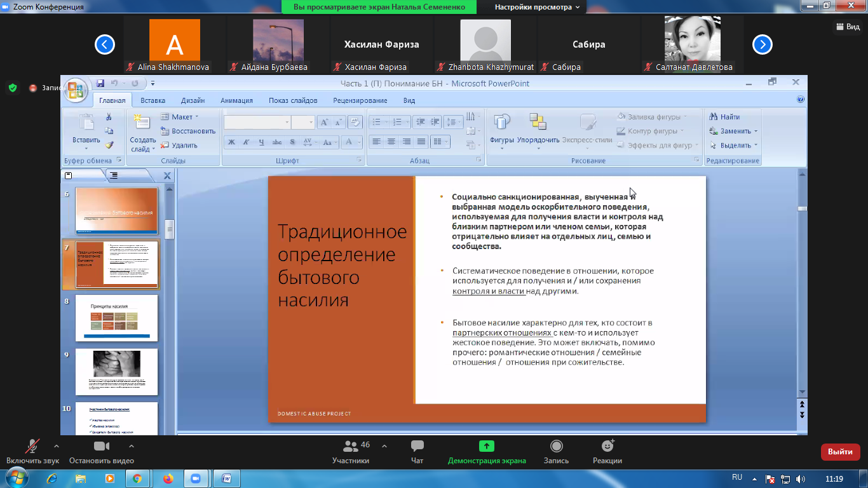Switch to the Вставка ribbon tab
This screenshot has height=488, width=868.
click(153, 100)
